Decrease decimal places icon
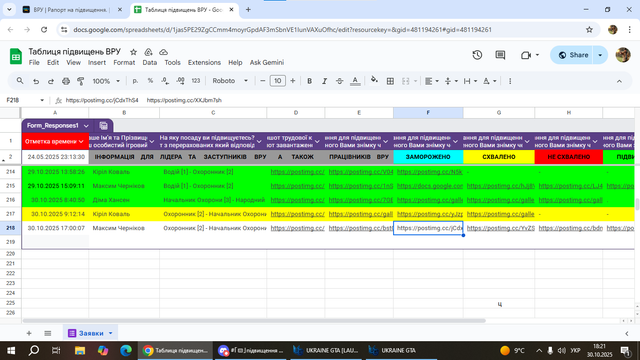Image resolution: width=640 pixels, height=360 pixels. pyautogui.click(x=165, y=81)
